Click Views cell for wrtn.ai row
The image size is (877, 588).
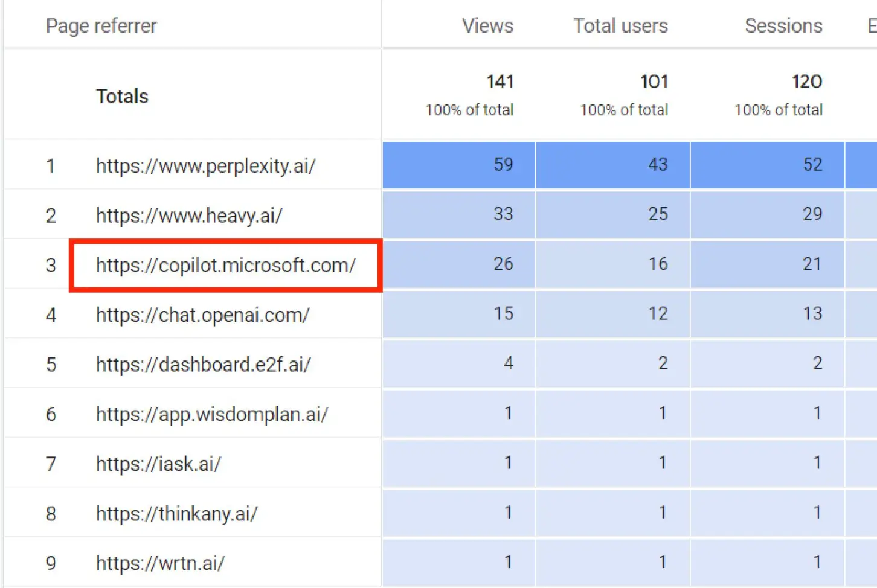point(459,563)
